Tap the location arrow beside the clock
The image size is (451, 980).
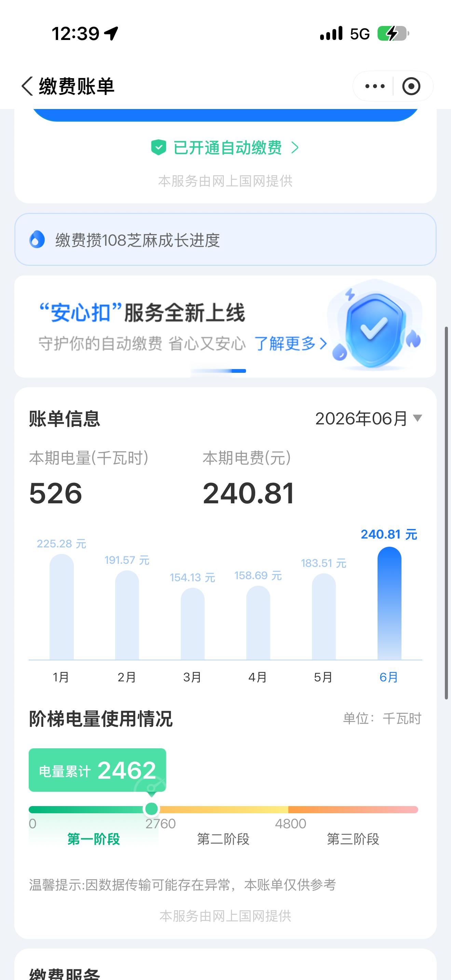pyautogui.click(x=111, y=33)
